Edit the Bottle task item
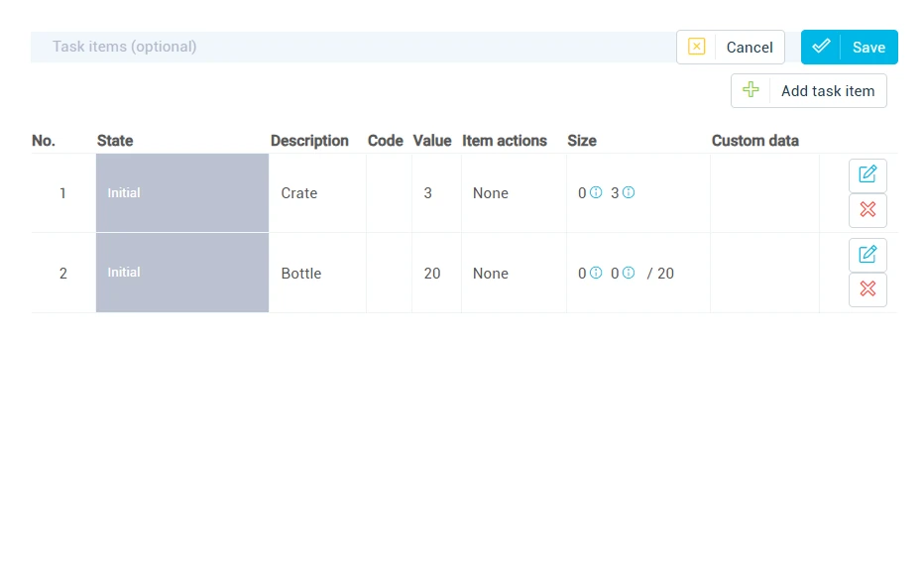The height and width of the screenshot is (567, 924). click(x=867, y=255)
